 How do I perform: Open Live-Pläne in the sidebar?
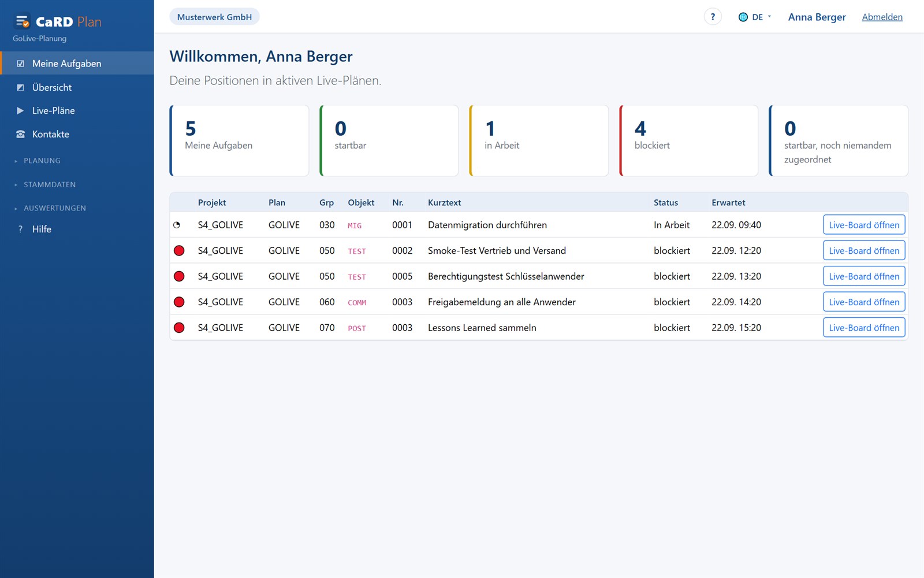click(x=77, y=110)
